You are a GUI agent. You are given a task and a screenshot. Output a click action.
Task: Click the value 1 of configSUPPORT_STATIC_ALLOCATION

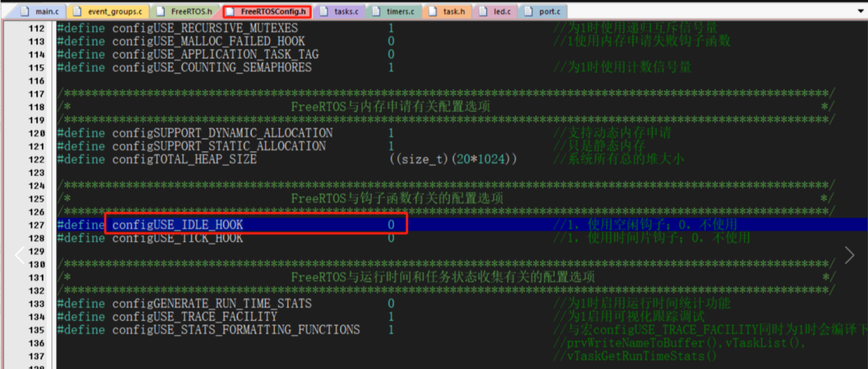391,146
